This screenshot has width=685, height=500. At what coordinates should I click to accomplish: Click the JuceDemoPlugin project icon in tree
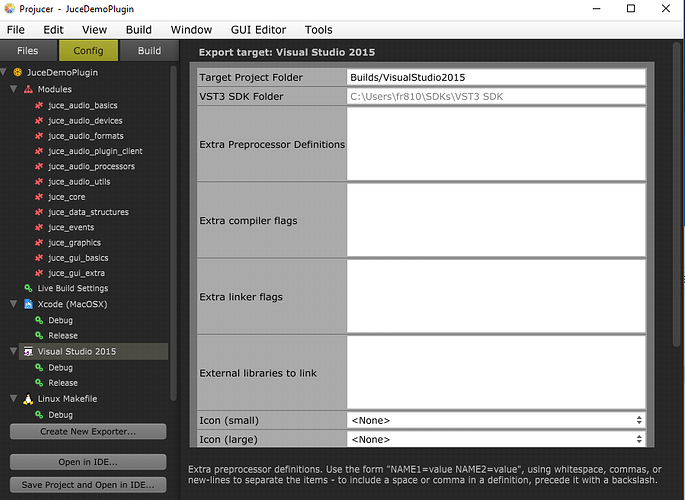pos(17,72)
